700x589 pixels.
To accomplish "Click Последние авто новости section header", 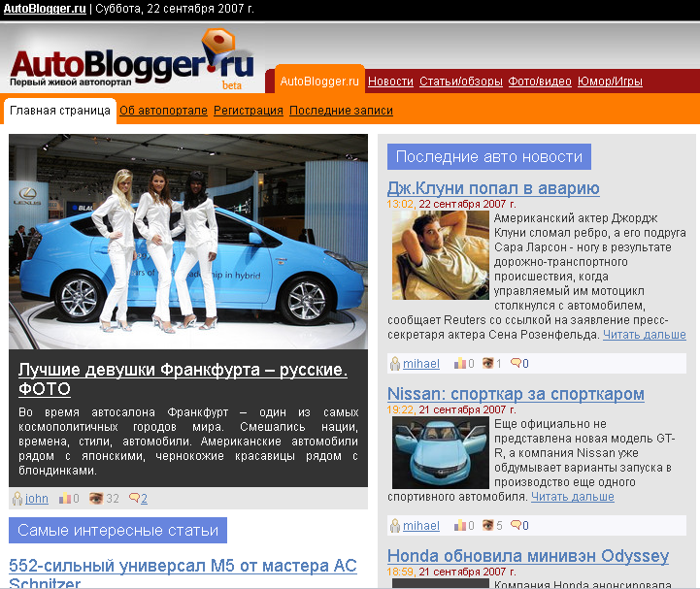I will coord(489,156).
